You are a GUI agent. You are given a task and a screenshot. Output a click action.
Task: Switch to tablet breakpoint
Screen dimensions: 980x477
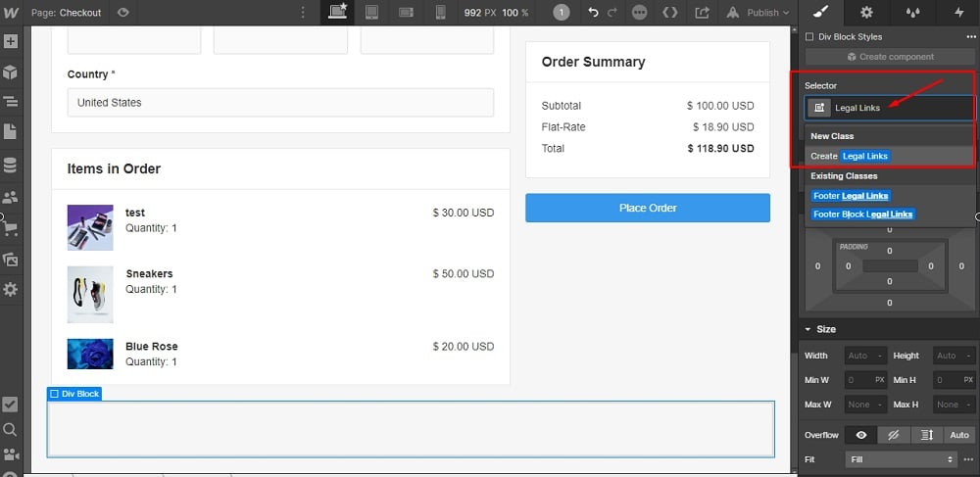tap(371, 12)
